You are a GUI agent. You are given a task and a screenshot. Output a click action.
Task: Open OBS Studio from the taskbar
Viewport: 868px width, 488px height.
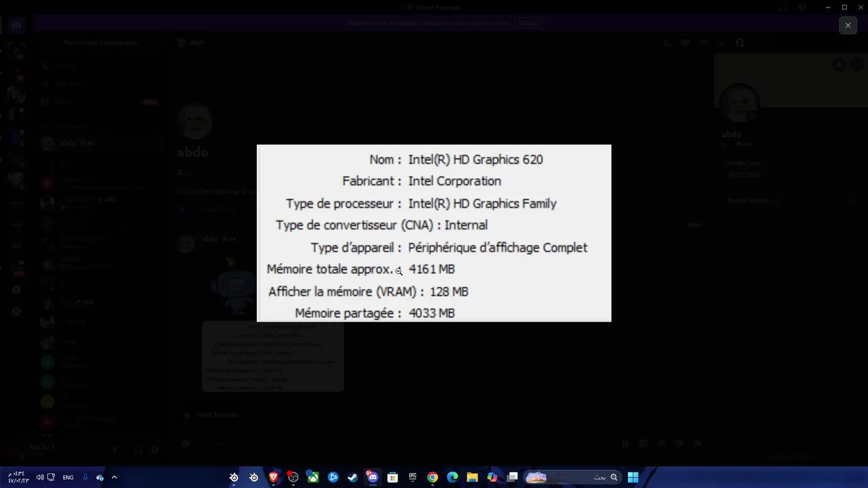click(x=293, y=477)
